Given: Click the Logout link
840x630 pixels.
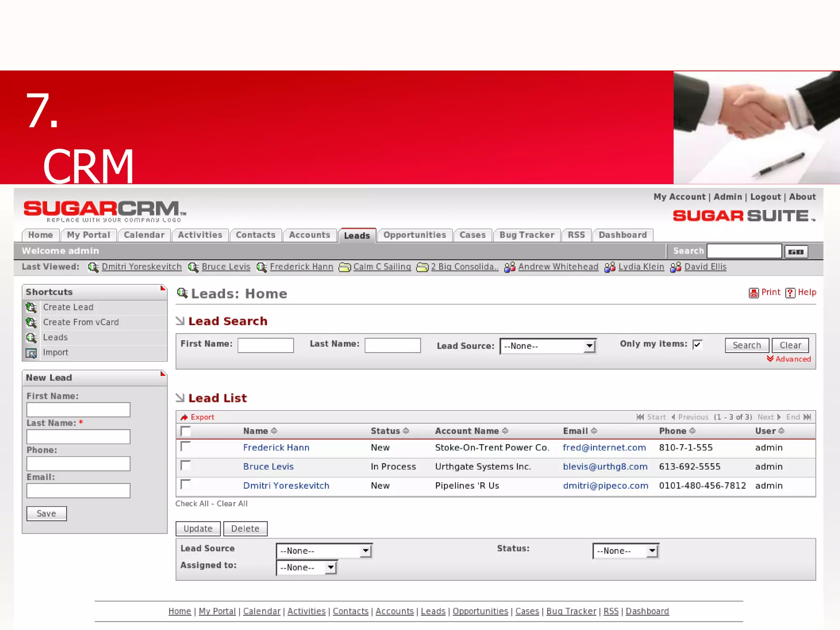Looking at the screenshot, I should pyautogui.click(x=765, y=197).
